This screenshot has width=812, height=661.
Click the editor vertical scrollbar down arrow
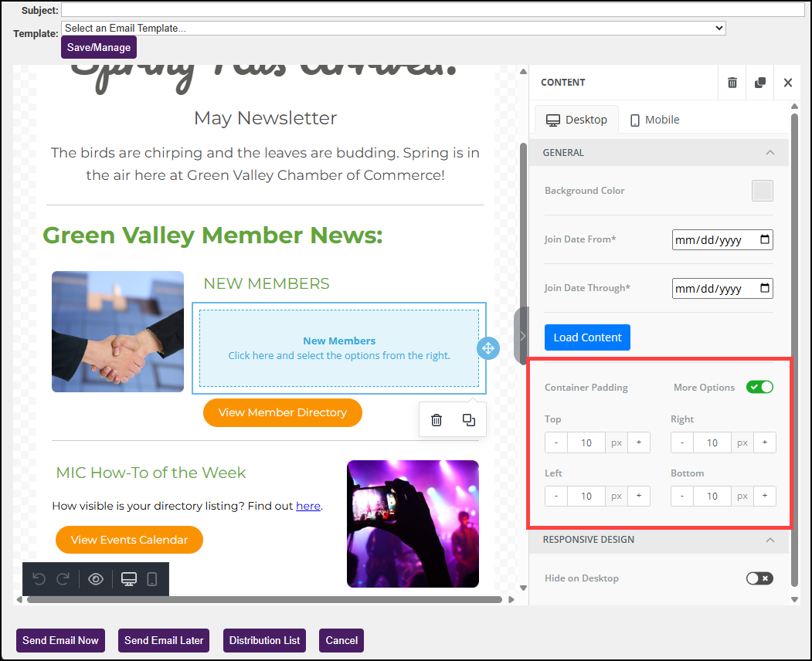[524, 588]
